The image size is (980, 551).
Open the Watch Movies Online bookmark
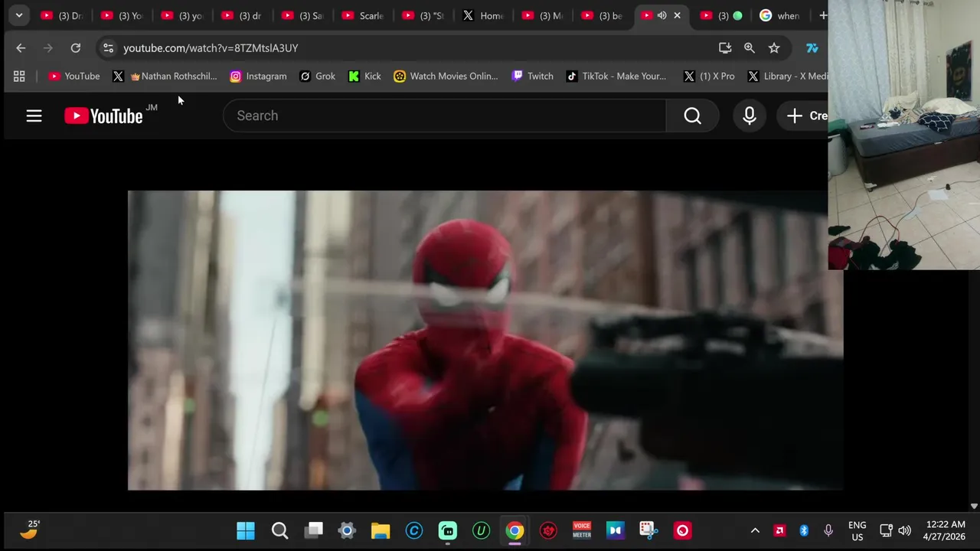[x=446, y=76]
